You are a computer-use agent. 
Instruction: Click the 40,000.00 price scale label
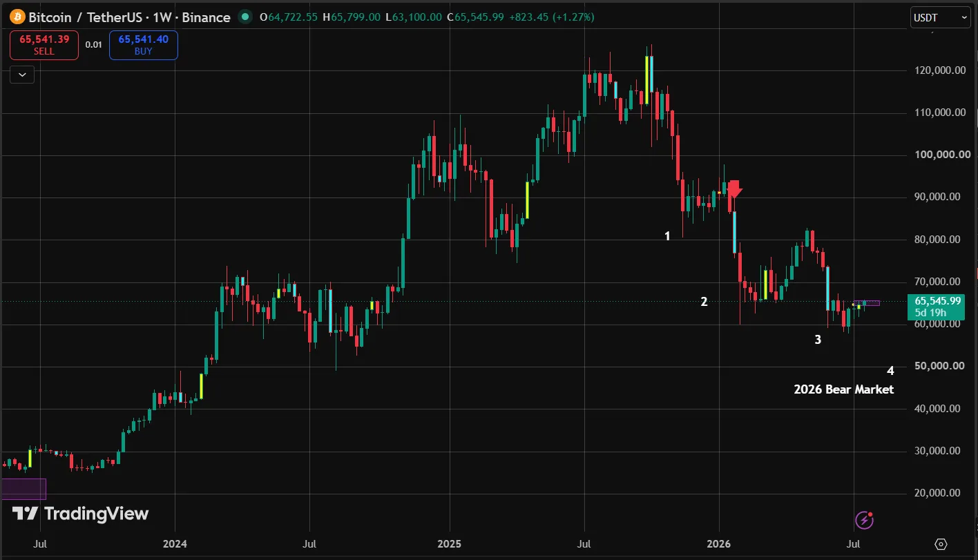pos(936,409)
